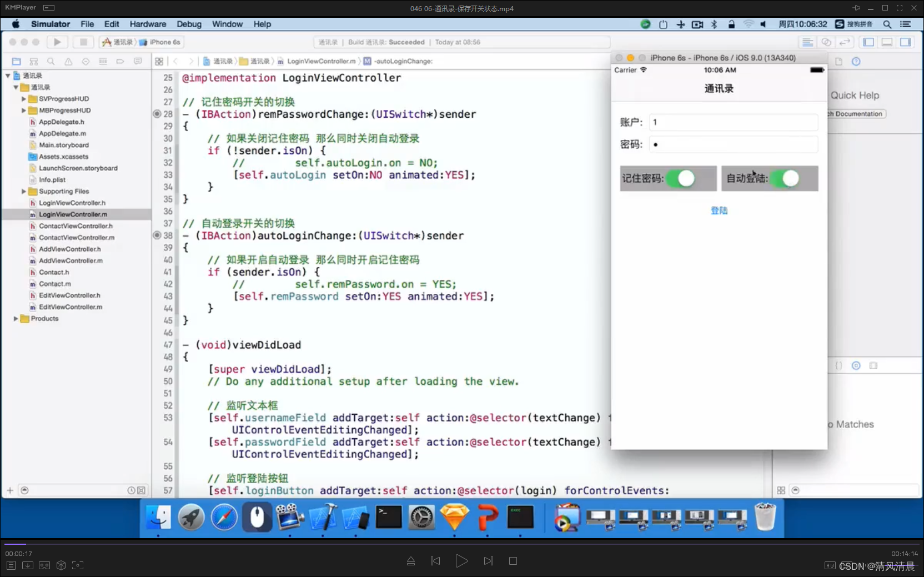This screenshot has width=924, height=577.
Task: Open the breakpoint navigator icon
Action: pyautogui.click(x=120, y=62)
